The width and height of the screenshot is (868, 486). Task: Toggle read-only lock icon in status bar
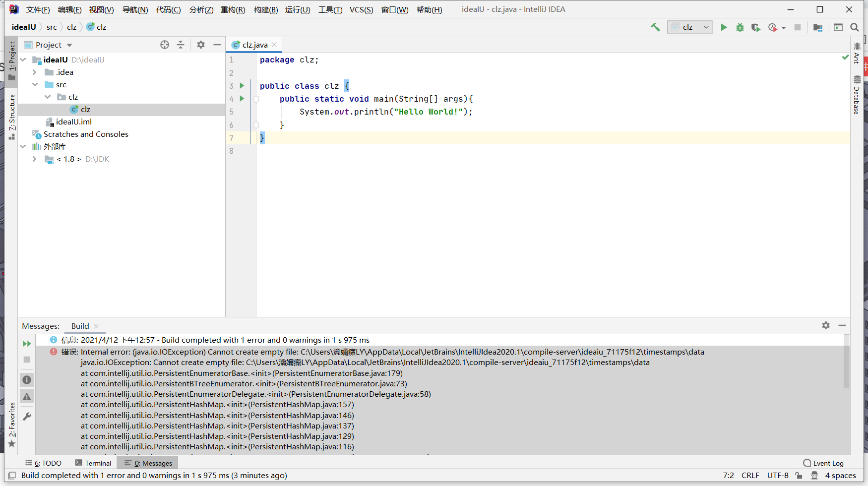tap(799, 475)
